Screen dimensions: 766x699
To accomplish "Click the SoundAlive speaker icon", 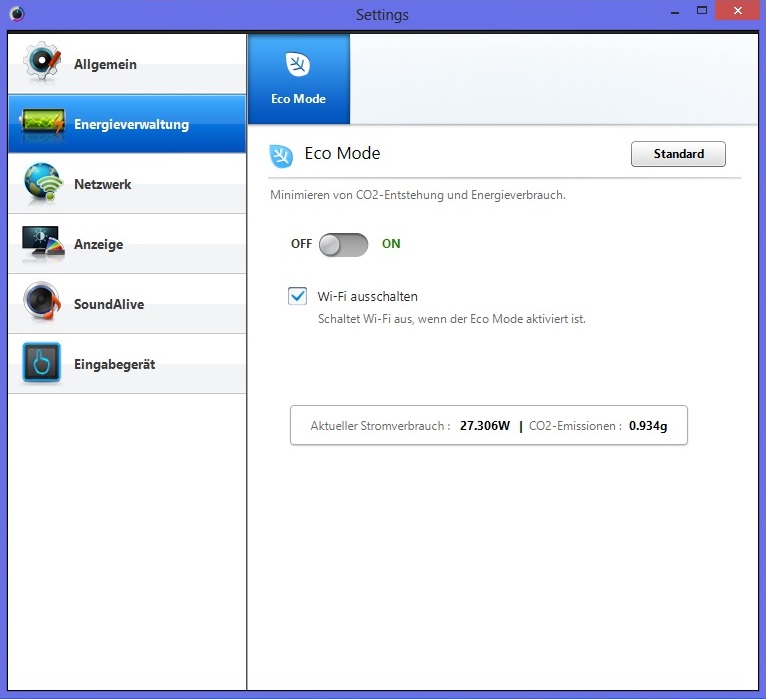I will 42,301.
